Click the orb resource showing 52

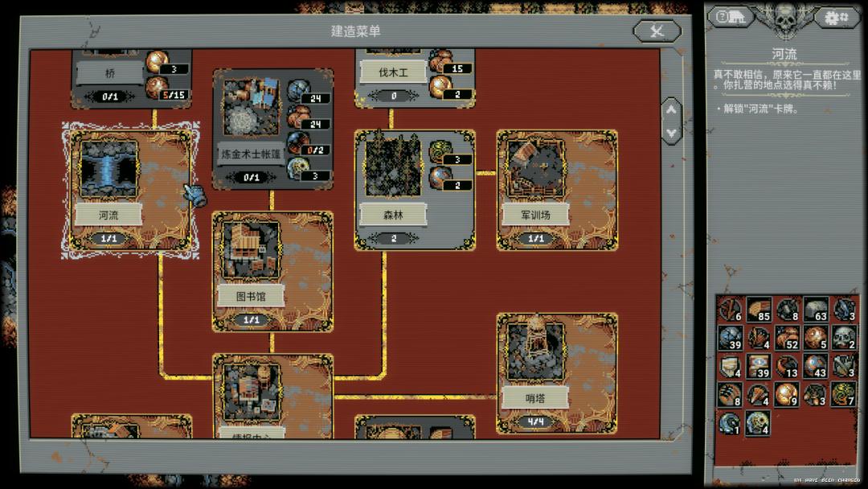(787, 337)
